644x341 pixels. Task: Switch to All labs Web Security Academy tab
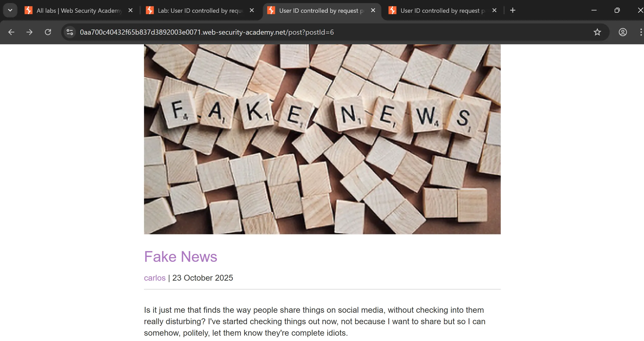pyautogui.click(x=79, y=10)
